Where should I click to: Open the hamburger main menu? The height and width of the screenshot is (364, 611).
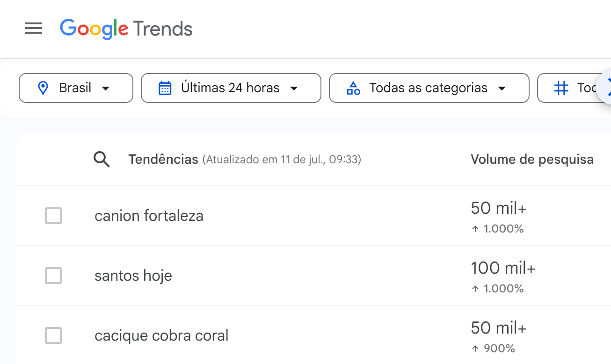[x=34, y=29]
